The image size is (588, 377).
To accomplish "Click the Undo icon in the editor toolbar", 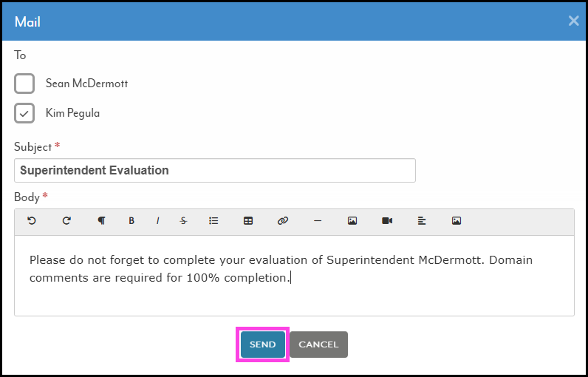I will 32,220.
